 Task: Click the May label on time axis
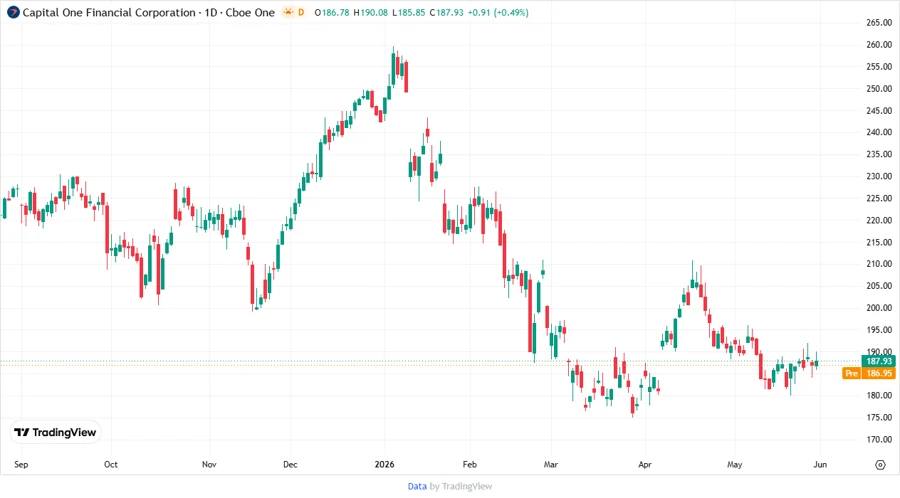pos(735,464)
